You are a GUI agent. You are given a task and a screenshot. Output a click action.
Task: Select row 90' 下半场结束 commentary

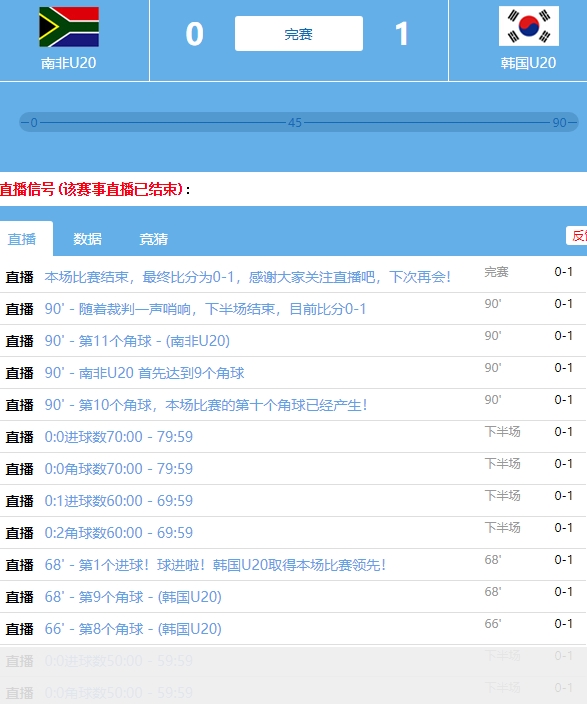click(x=293, y=309)
